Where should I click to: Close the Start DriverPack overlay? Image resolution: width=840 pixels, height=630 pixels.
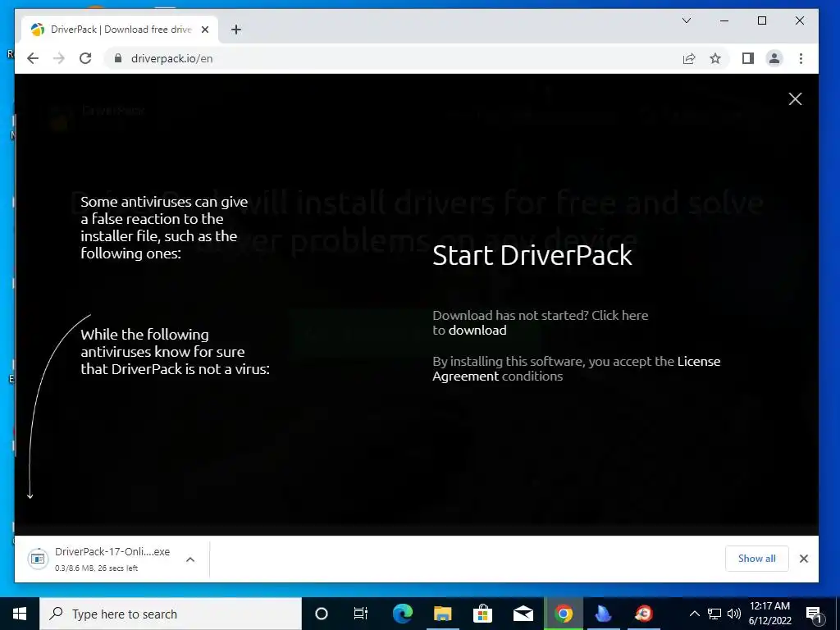tap(795, 98)
